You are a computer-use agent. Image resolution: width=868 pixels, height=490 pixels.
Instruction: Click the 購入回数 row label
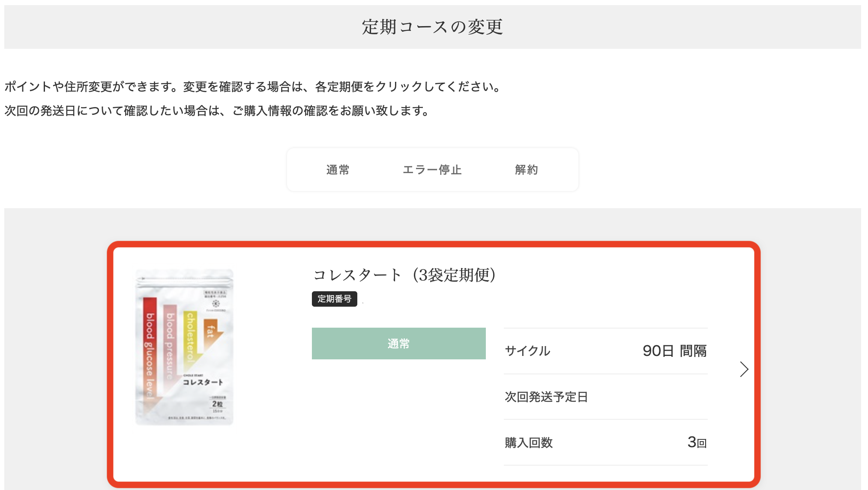pyautogui.click(x=529, y=443)
